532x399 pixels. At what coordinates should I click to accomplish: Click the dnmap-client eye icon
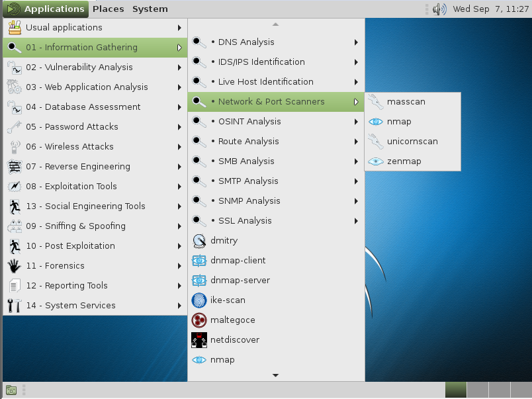point(199,261)
